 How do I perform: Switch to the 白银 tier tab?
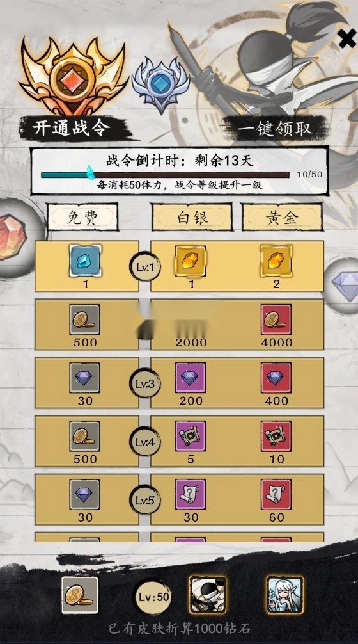point(192,217)
